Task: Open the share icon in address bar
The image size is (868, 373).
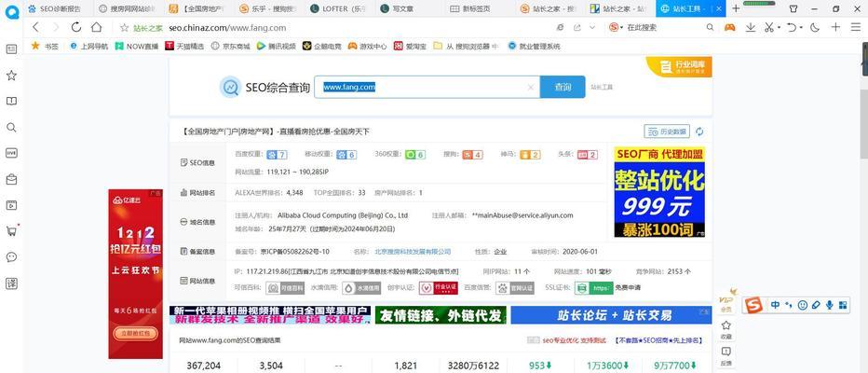Action: tap(577, 27)
